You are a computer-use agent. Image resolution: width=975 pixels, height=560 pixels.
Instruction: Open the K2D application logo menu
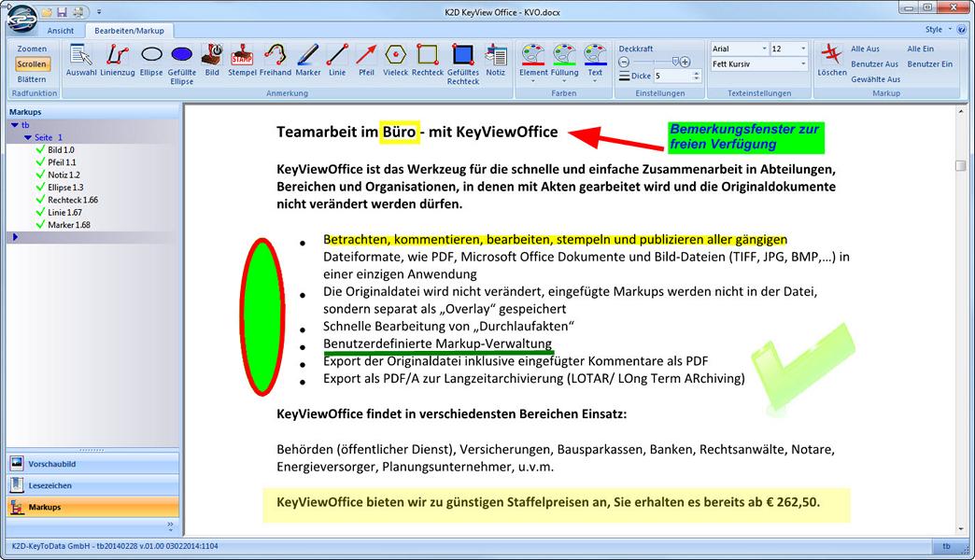coord(21,18)
